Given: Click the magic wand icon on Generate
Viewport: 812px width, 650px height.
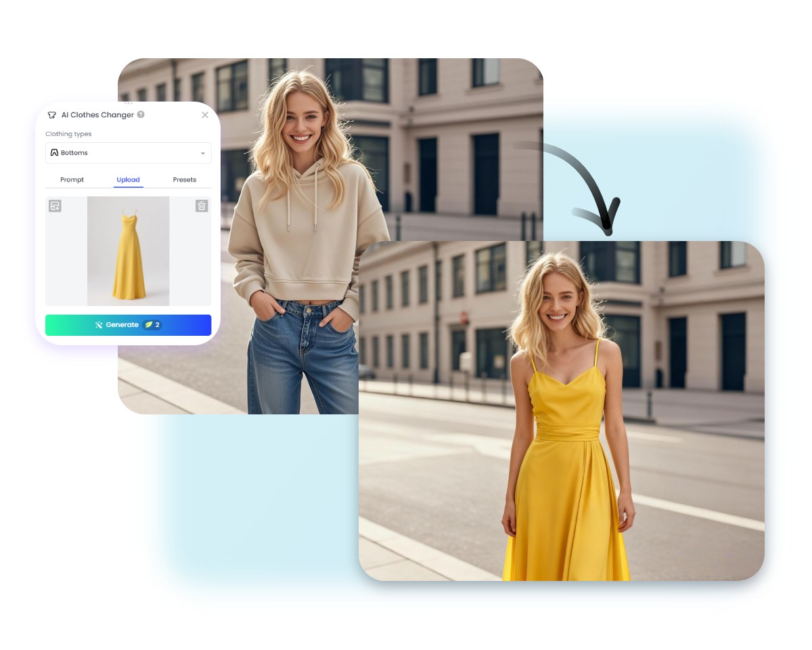Looking at the screenshot, I should point(99,324).
